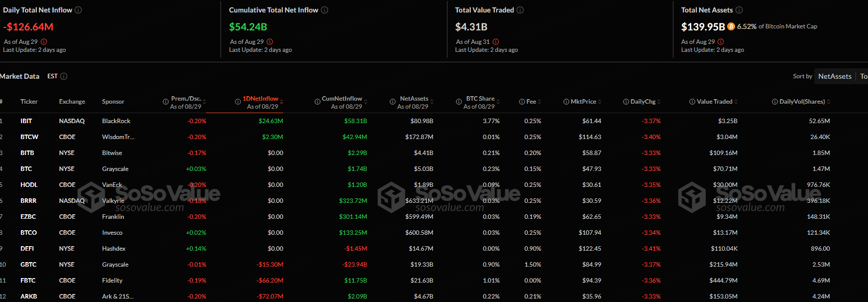This screenshot has width=868, height=302.
Task: Click info icon before BTC Share column header
Action: coord(459,102)
